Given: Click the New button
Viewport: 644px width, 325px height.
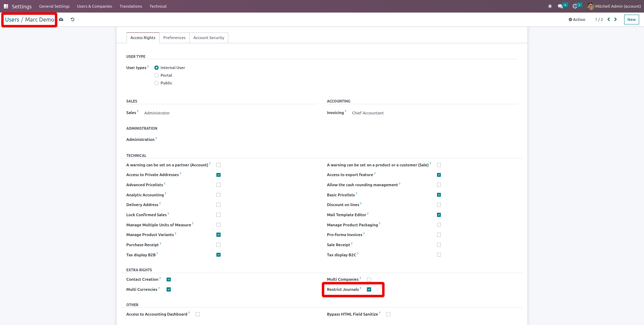Looking at the screenshot, I should click(x=631, y=20).
